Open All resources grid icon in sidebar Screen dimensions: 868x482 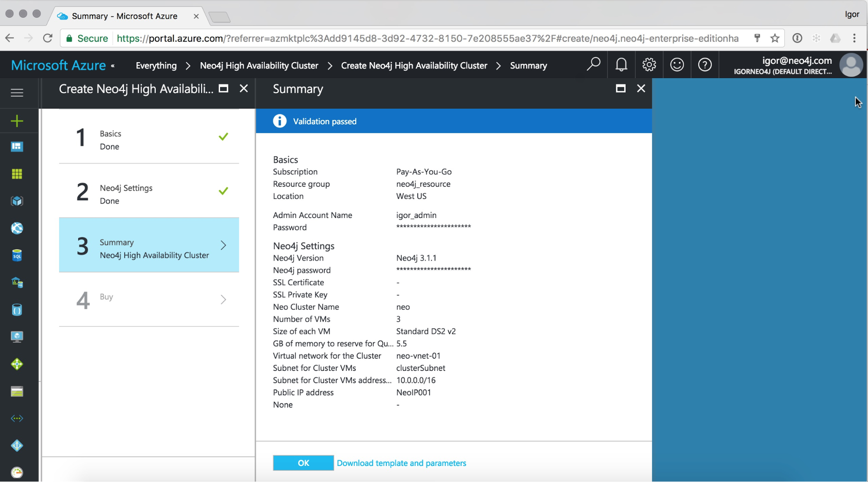tap(17, 174)
